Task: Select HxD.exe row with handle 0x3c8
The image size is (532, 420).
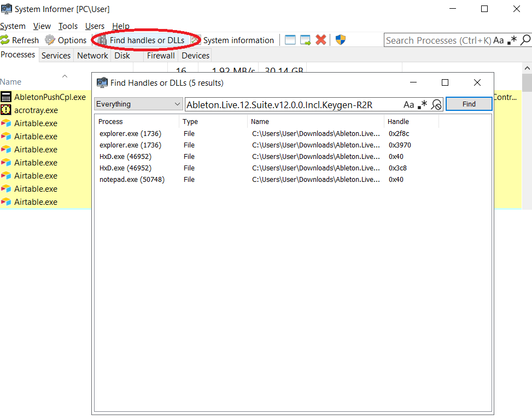Action: (293, 168)
